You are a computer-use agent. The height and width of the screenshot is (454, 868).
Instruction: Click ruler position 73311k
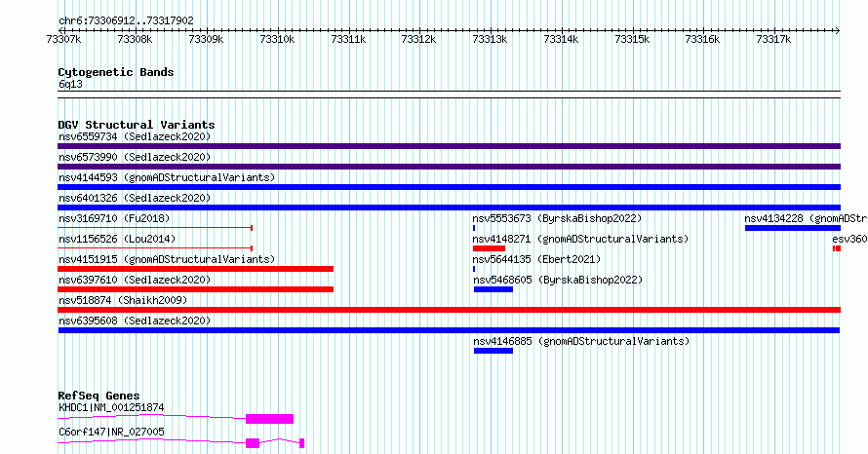pyautogui.click(x=348, y=39)
